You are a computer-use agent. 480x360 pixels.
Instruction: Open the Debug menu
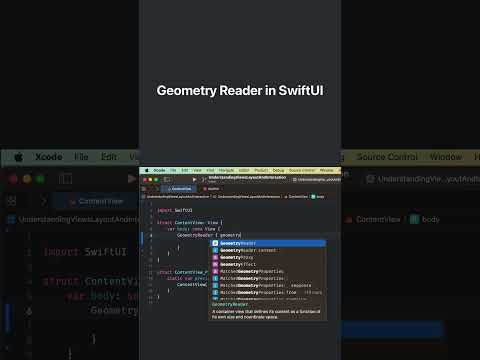pos(278,170)
